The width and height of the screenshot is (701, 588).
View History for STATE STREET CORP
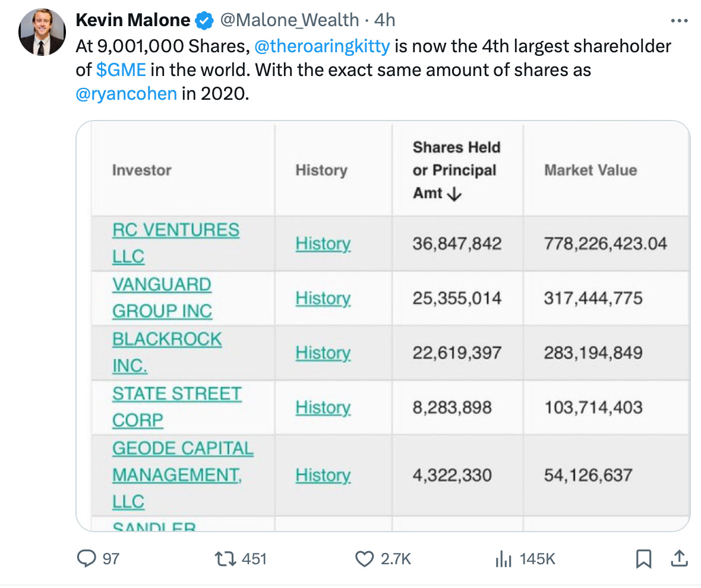tap(323, 407)
